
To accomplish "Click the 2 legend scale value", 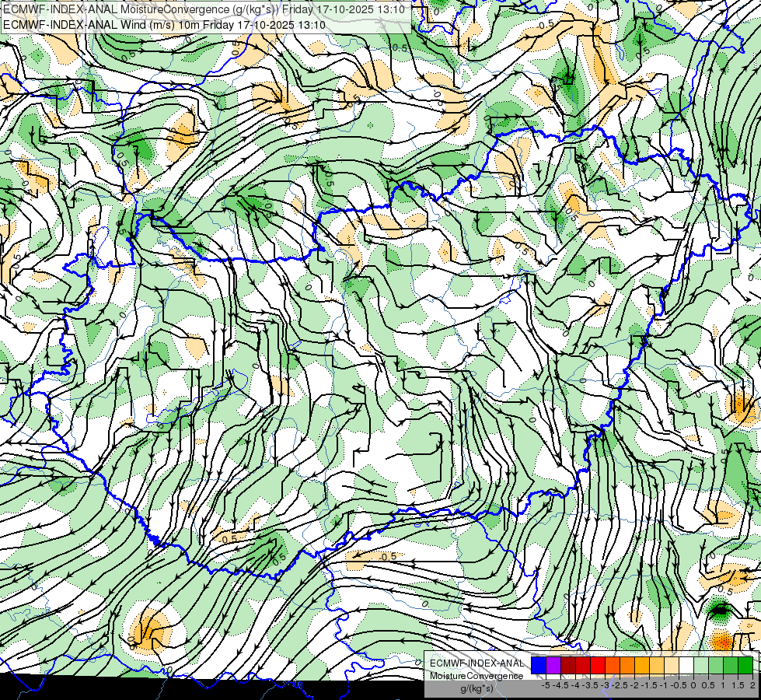I will coord(752,685).
